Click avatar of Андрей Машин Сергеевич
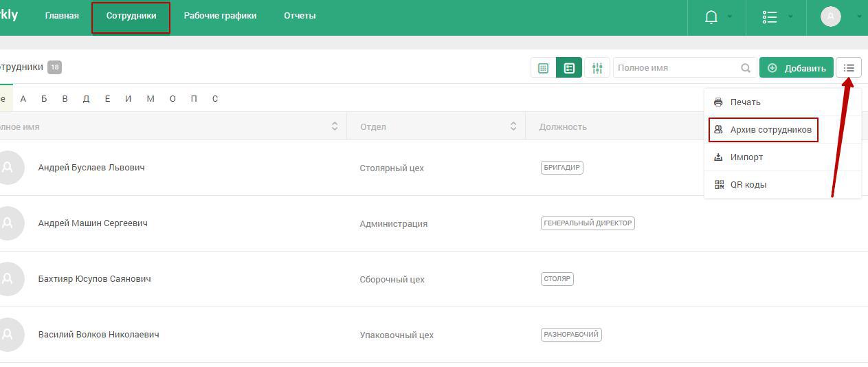868x367 pixels. (x=8, y=223)
